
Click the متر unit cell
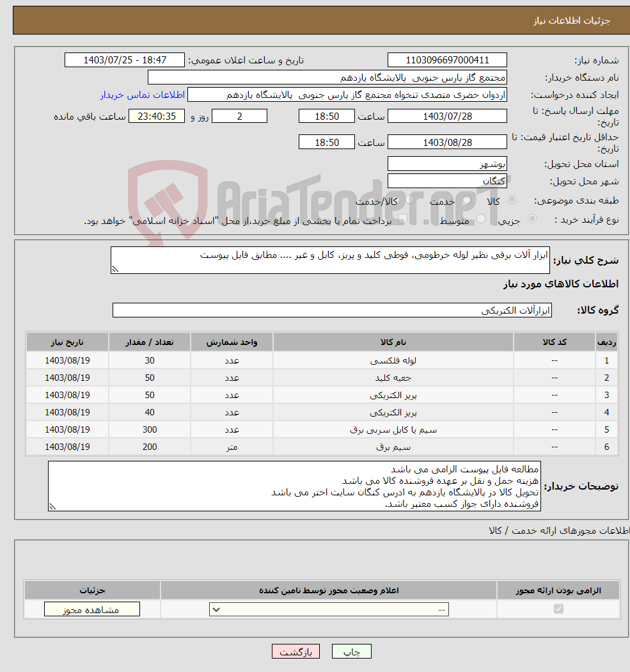tap(232, 447)
